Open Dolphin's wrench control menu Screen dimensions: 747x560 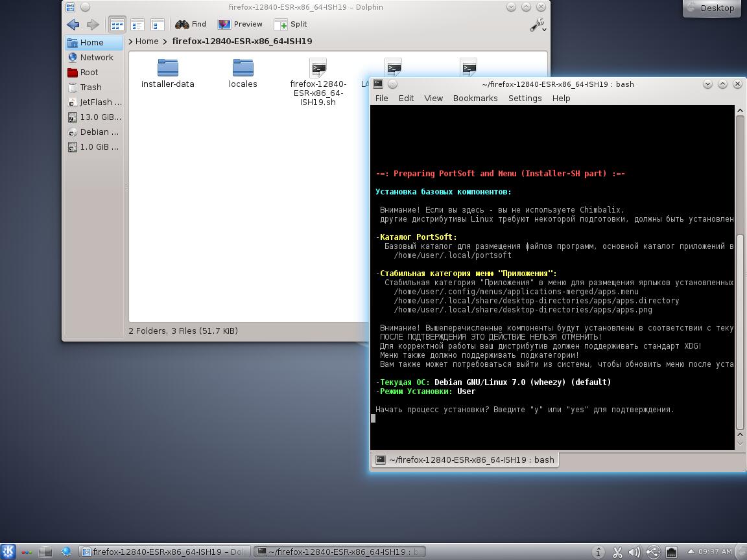[538, 25]
